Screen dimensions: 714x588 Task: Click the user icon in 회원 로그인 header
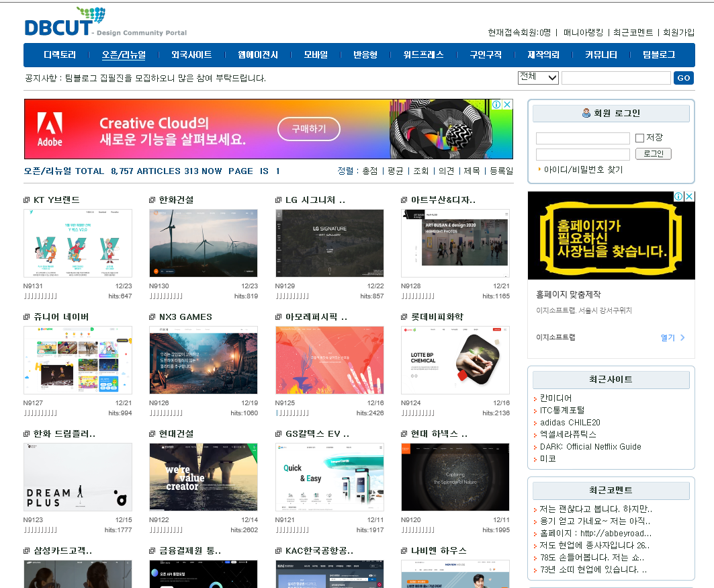coord(586,113)
